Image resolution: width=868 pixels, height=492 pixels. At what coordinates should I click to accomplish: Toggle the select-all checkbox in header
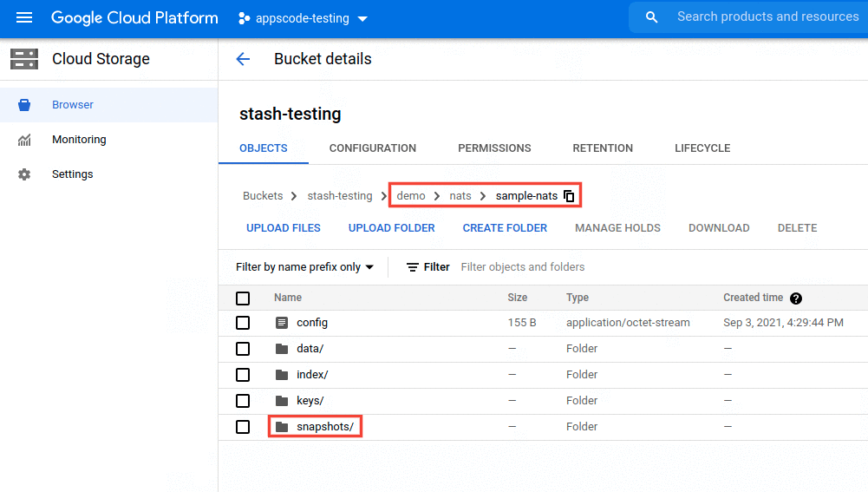coord(243,298)
